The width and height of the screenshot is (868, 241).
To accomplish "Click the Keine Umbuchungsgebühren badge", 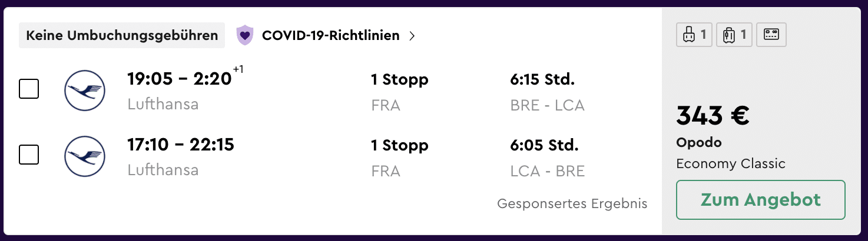I will click(122, 35).
